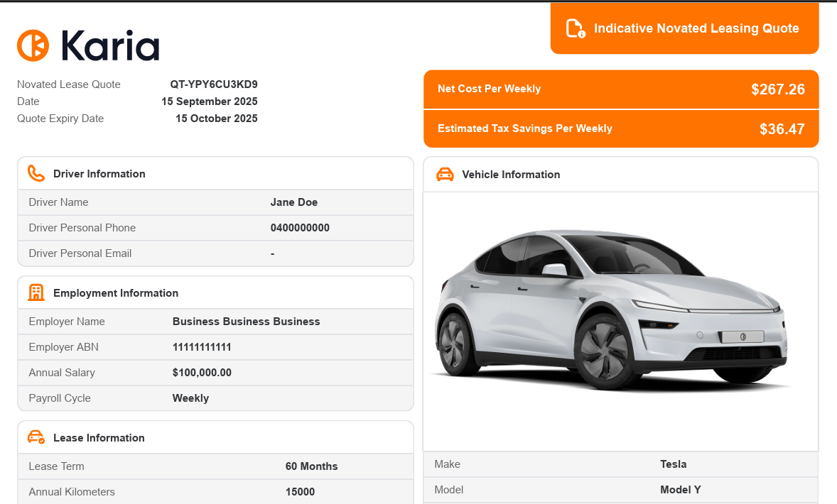This screenshot has width=837, height=504.
Task: Click the Lease Term 60 Months value
Action: [x=311, y=466]
